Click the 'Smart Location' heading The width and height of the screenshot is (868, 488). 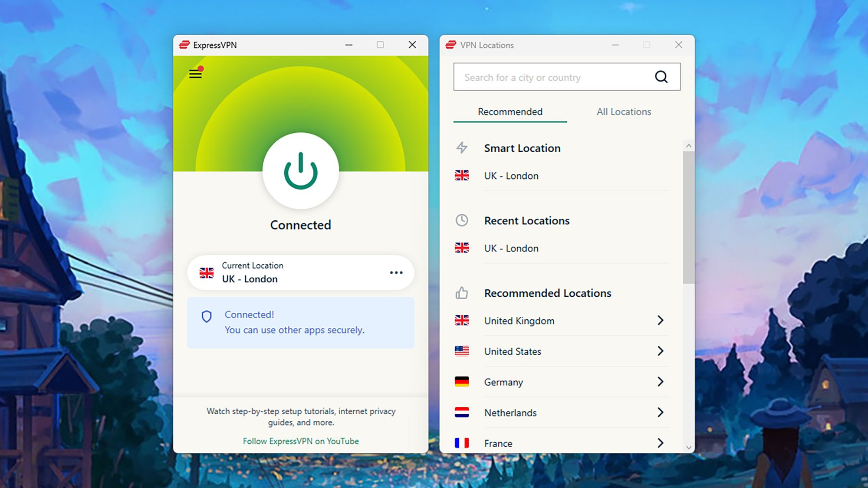click(522, 148)
